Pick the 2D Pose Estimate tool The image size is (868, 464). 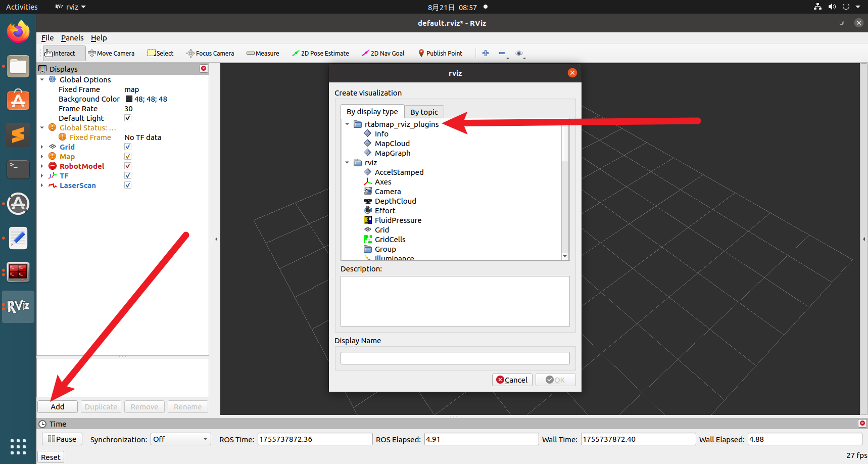click(x=320, y=53)
